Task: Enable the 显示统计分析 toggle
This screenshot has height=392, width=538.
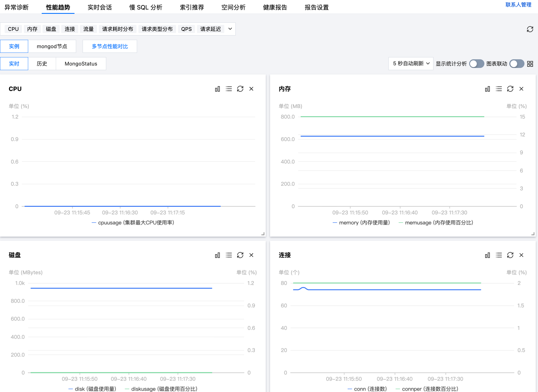Action: point(477,64)
